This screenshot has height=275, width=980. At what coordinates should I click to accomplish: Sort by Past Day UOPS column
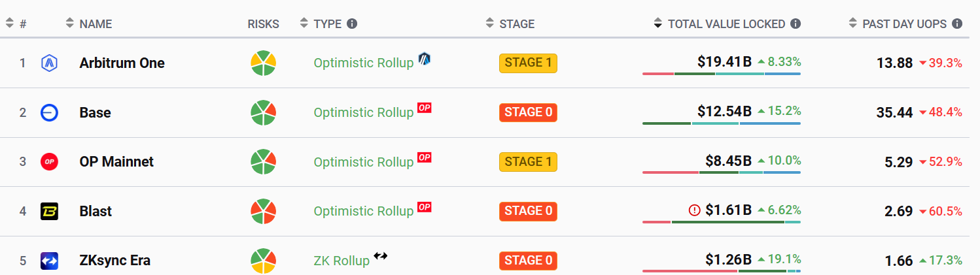pos(904,24)
